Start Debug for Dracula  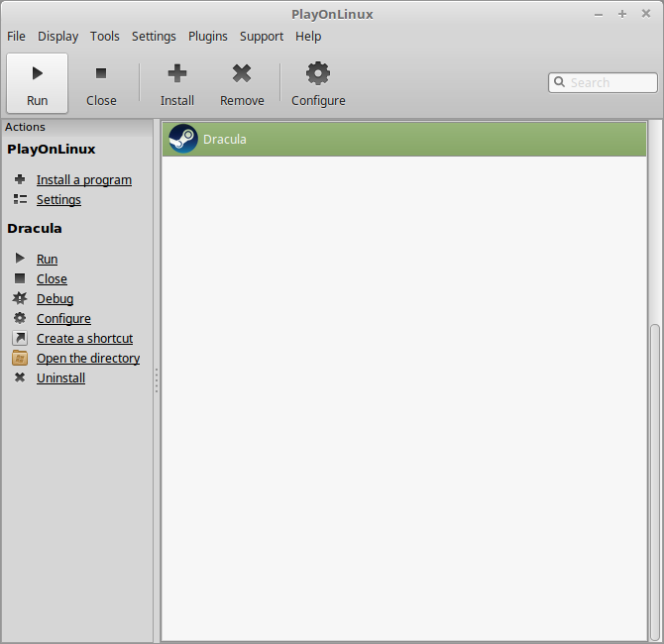tap(55, 299)
